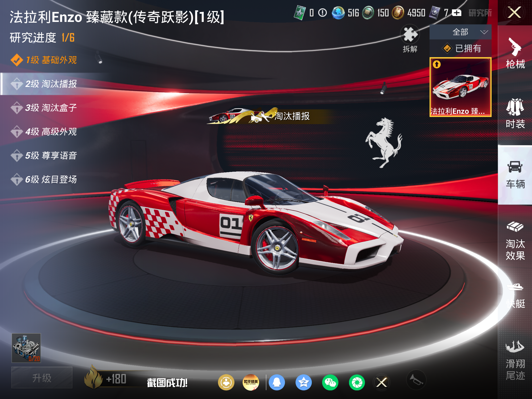Switch to the 枪械 category tab

tap(515, 53)
